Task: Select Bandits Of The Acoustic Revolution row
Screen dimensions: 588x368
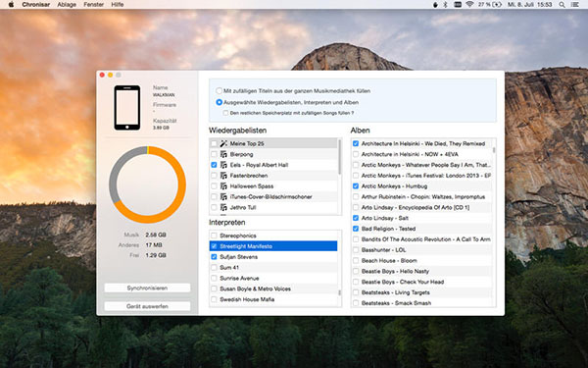Action: [x=421, y=239]
